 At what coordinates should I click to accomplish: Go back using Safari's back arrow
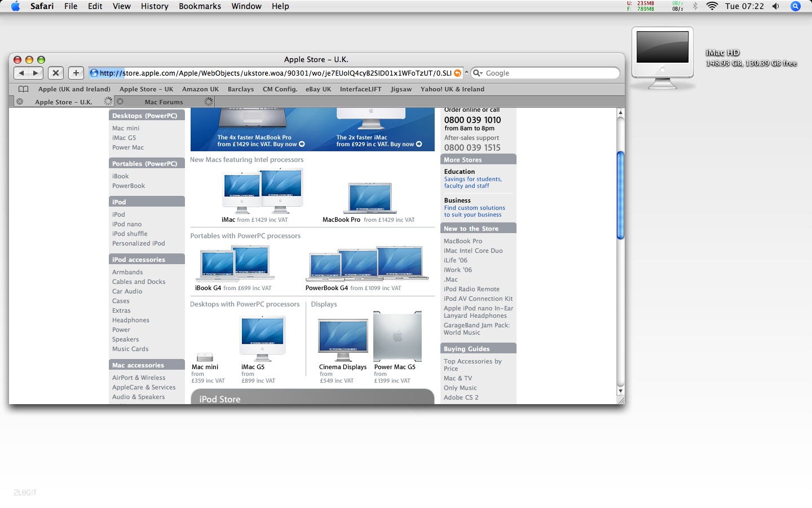click(21, 73)
